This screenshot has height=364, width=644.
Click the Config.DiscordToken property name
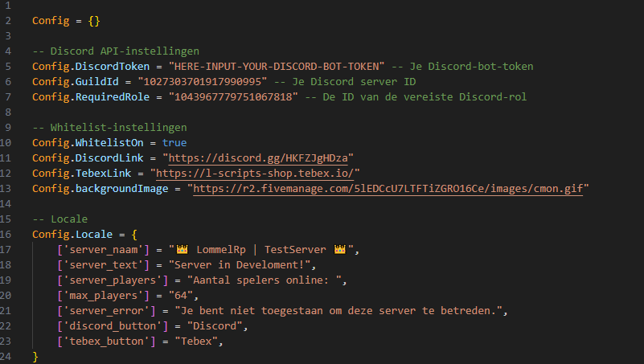point(91,67)
